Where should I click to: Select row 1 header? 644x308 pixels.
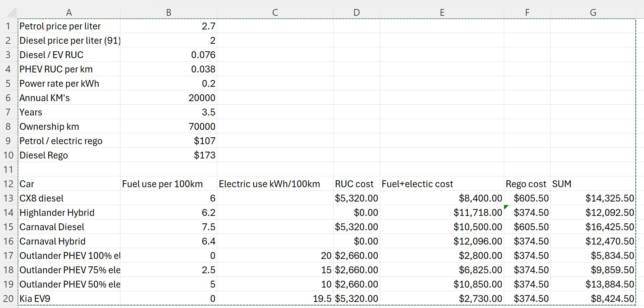pyautogui.click(x=9, y=26)
